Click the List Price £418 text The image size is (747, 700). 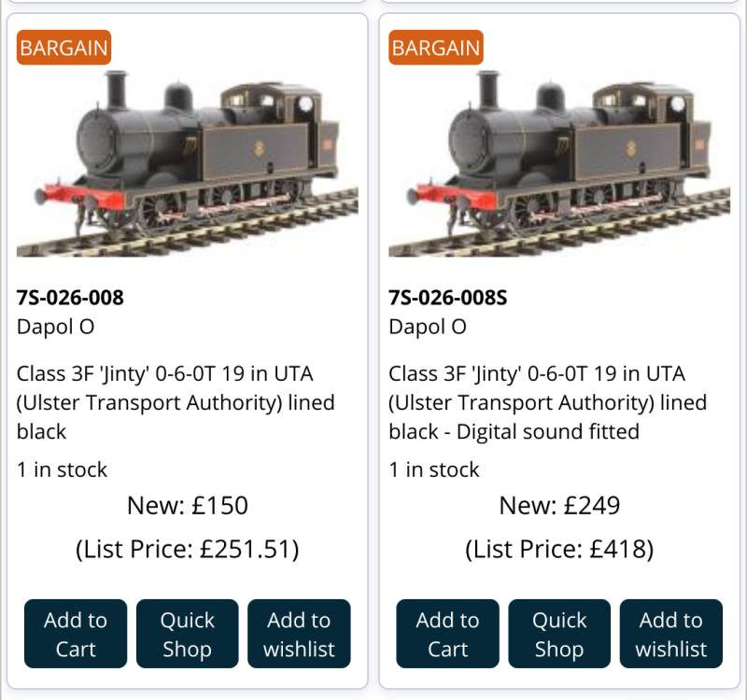click(558, 549)
